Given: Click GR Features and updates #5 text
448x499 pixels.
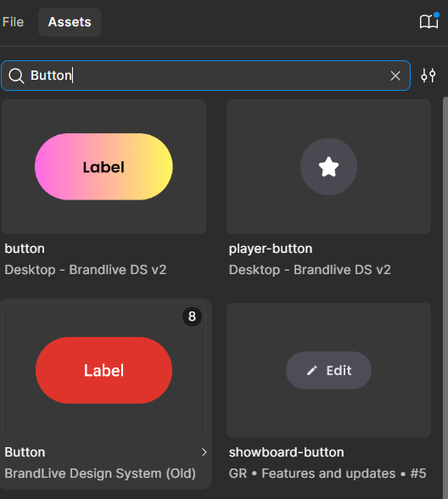Looking at the screenshot, I should click(328, 474).
